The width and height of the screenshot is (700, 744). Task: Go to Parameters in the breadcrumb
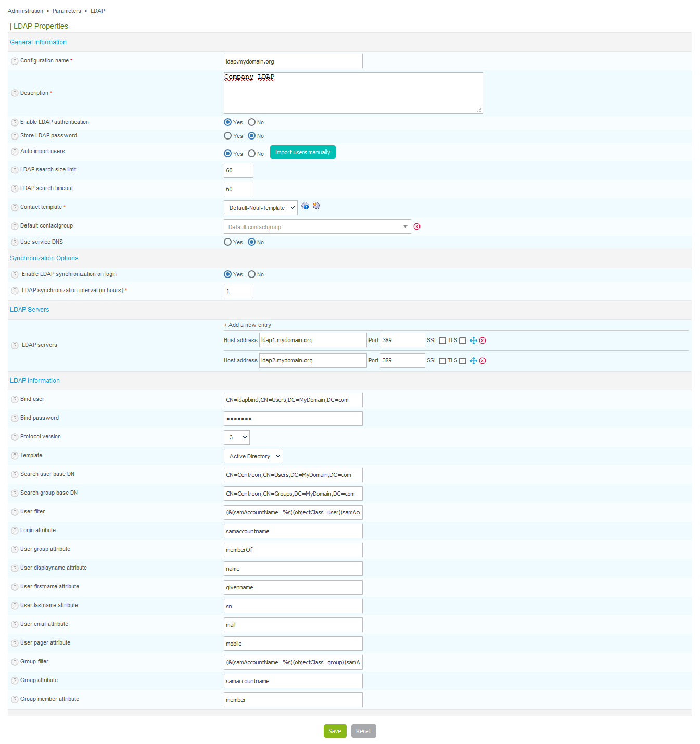(x=67, y=11)
